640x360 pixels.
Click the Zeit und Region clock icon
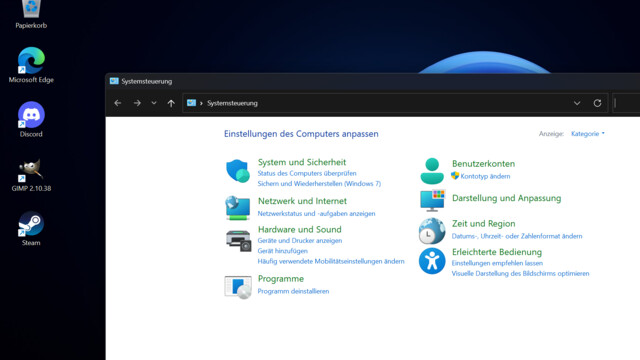tap(432, 231)
